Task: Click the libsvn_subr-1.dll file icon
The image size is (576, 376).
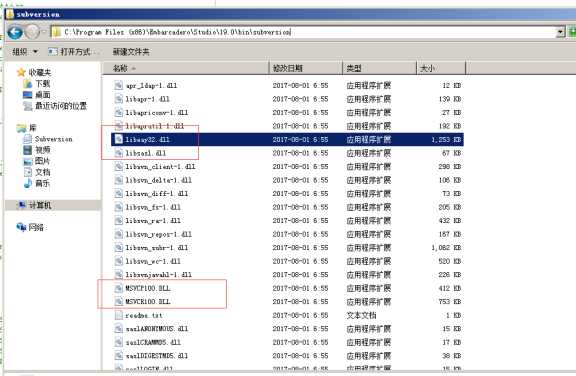Action: (118, 248)
